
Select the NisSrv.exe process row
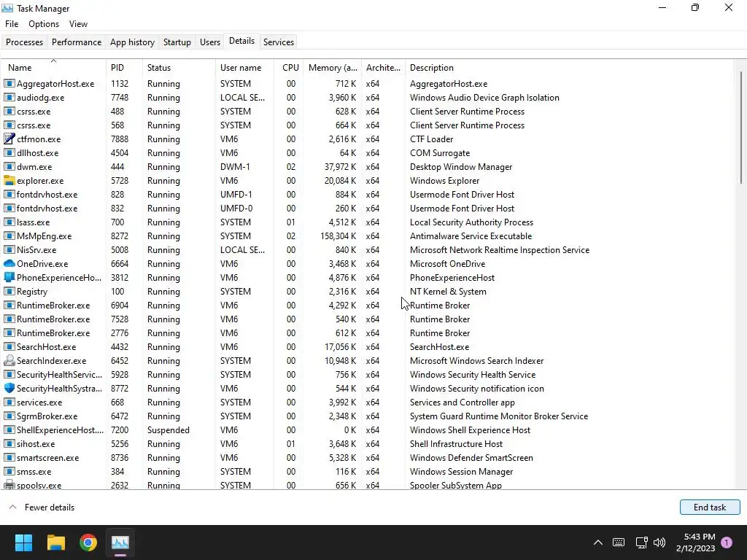(368, 249)
